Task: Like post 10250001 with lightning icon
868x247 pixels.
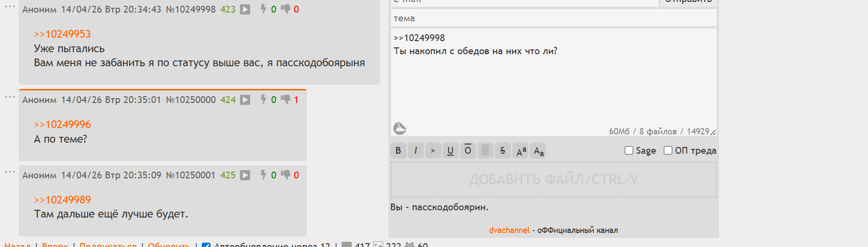Action: (x=263, y=174)
